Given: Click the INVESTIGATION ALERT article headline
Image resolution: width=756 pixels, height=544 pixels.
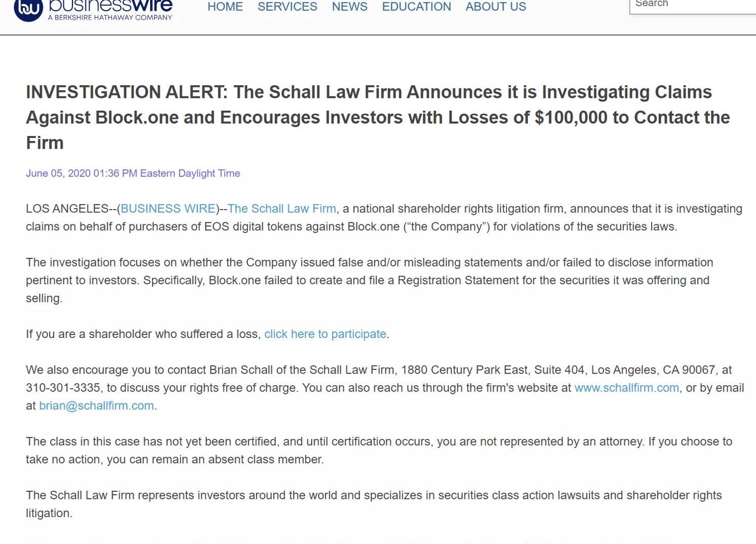Looking at the screenshot, I should pos(378,117).
